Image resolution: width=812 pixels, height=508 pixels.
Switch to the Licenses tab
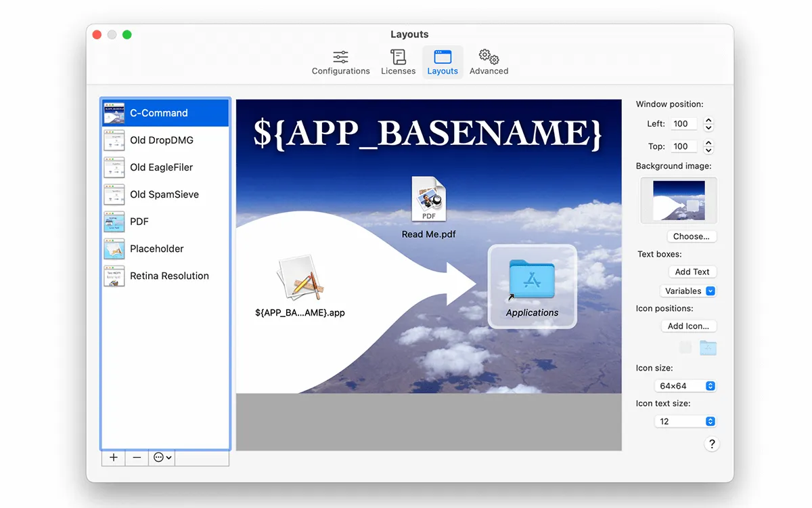point(398,62)
